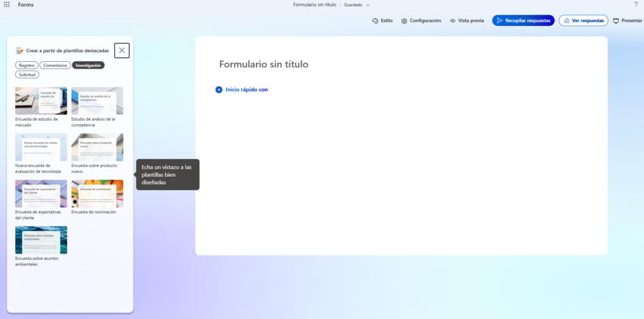
Task: Open the Estilo theme panel
Action: [375, 21]
